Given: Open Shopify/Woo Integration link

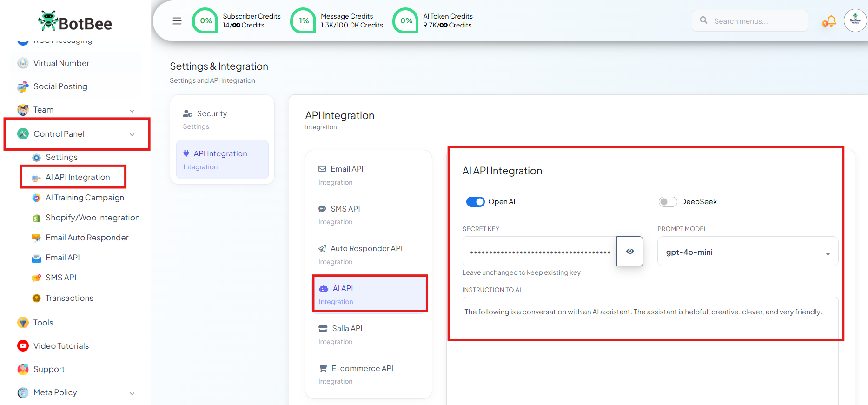Looking at the screenshot, I should 93,218.
